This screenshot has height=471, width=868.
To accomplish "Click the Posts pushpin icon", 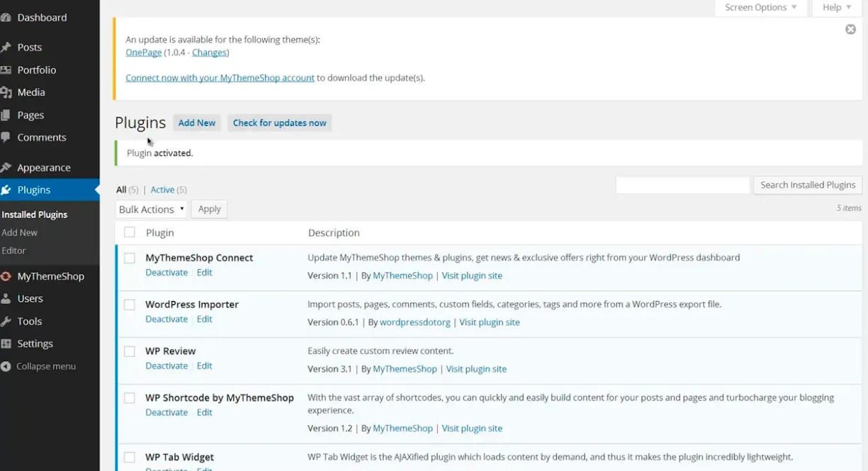I will click(6, 47).
